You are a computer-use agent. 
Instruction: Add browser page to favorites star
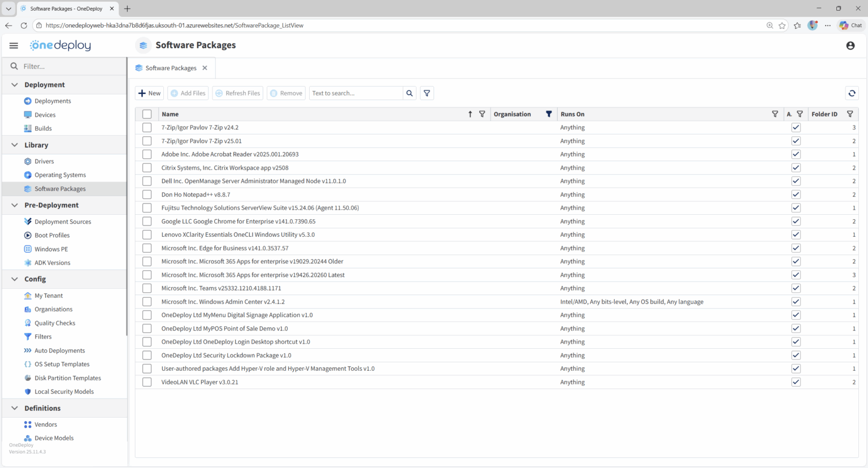(782, 25)
